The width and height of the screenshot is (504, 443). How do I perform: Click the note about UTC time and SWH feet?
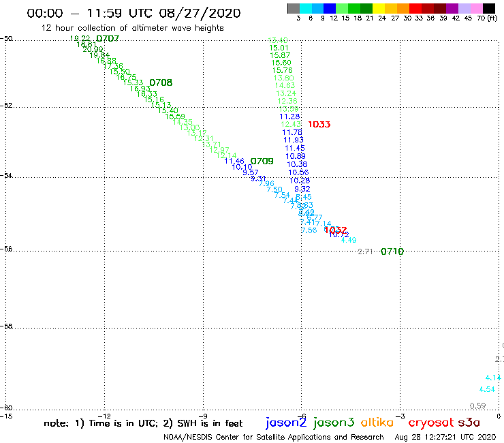click(143, 423)
